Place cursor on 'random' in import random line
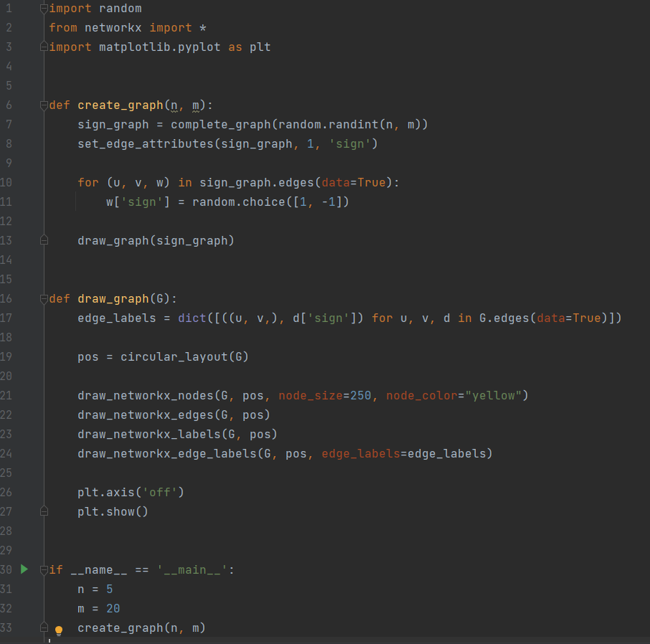 click(120, 9)
